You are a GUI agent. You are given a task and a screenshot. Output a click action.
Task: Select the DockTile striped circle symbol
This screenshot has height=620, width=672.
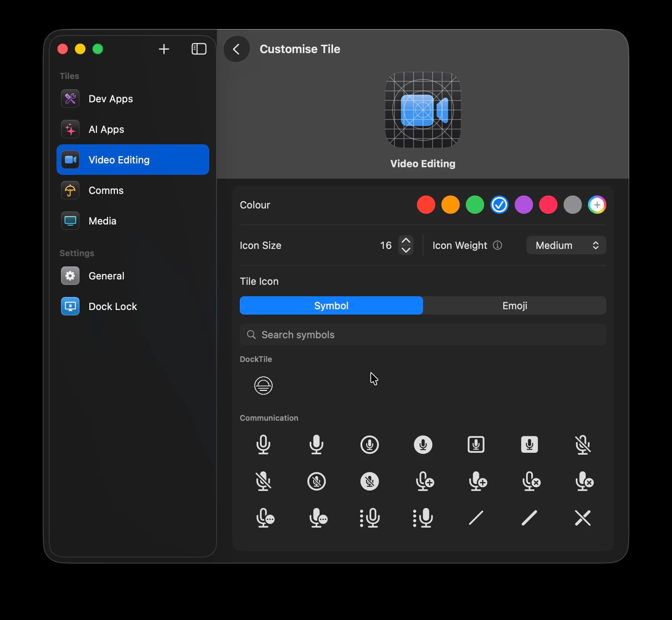coord(263,385)
